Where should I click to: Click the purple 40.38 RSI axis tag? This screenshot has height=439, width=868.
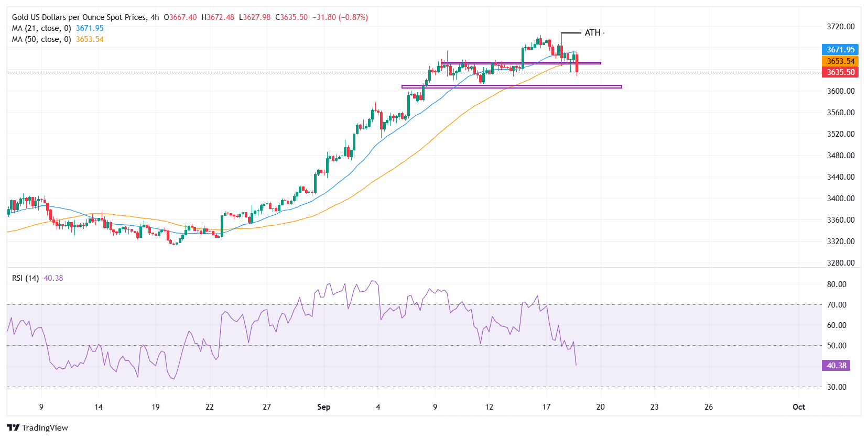click(836, 366)
